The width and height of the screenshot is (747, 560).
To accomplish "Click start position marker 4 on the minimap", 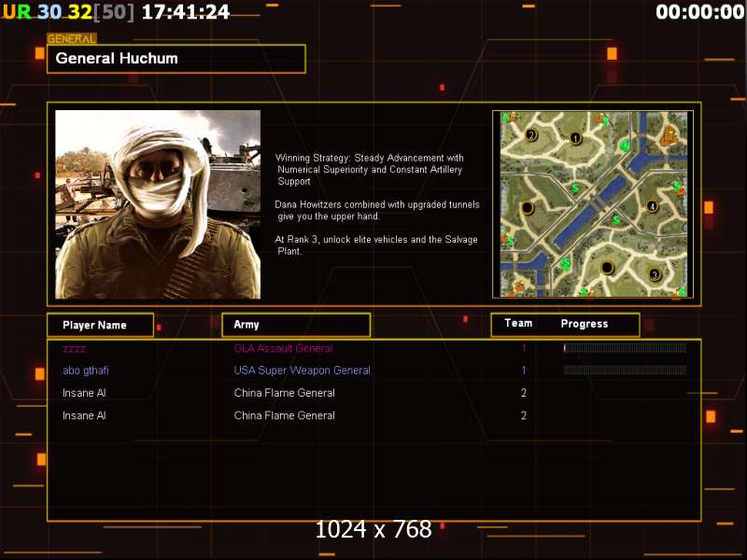I will pos(652,206).
